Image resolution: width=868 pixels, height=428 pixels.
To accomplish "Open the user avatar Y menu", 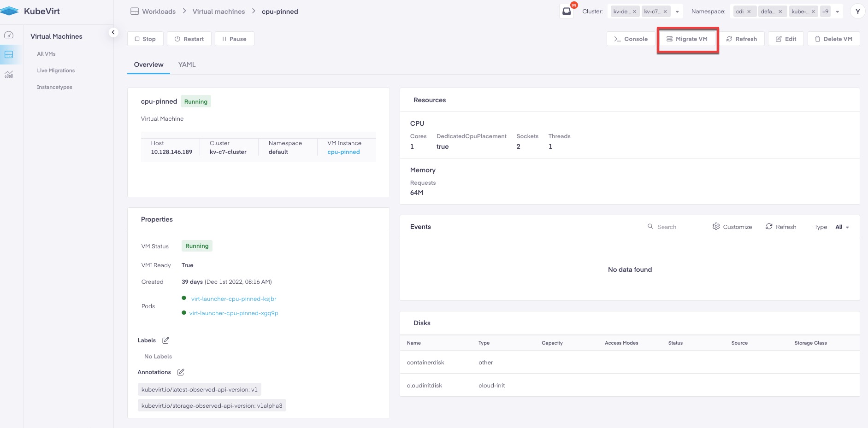I will [857, 12].
